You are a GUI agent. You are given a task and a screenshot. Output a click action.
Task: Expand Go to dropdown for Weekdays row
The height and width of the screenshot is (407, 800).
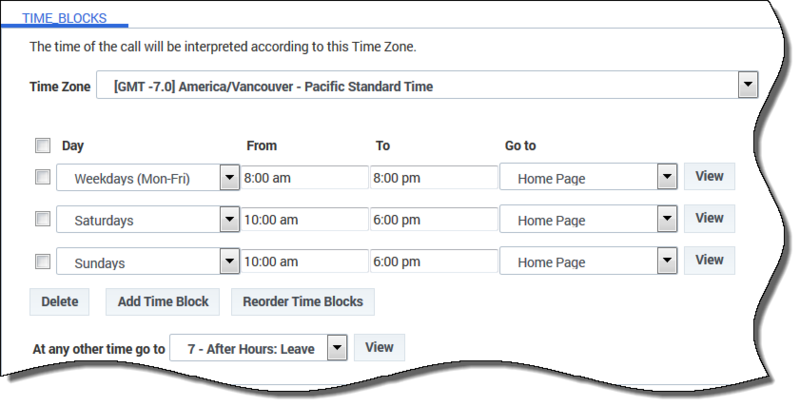click(x=588, y=177)
